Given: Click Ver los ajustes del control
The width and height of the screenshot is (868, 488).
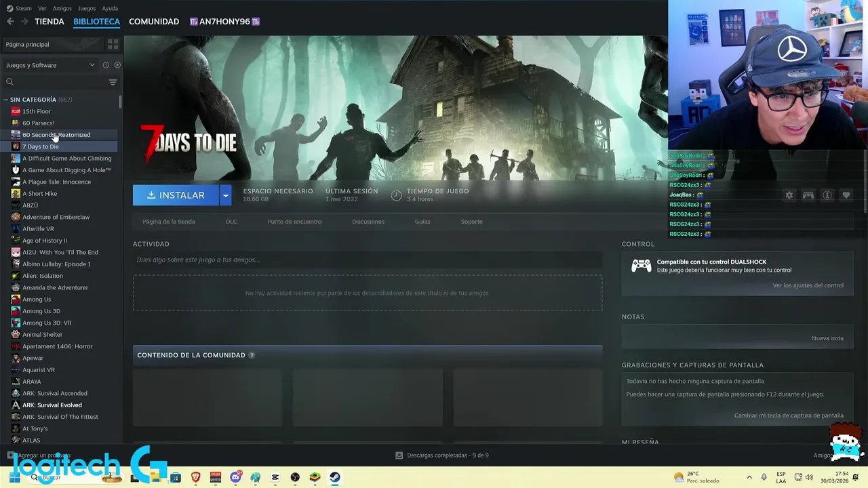Looking at the screenshot, I should click(x=808, y=285).
